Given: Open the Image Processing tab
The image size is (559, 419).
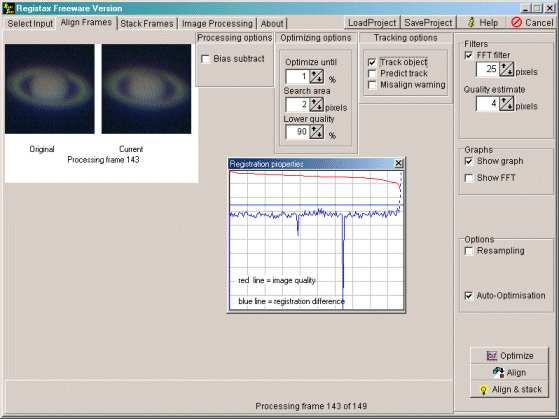Looking at the screenshot, I should (217, 24).
